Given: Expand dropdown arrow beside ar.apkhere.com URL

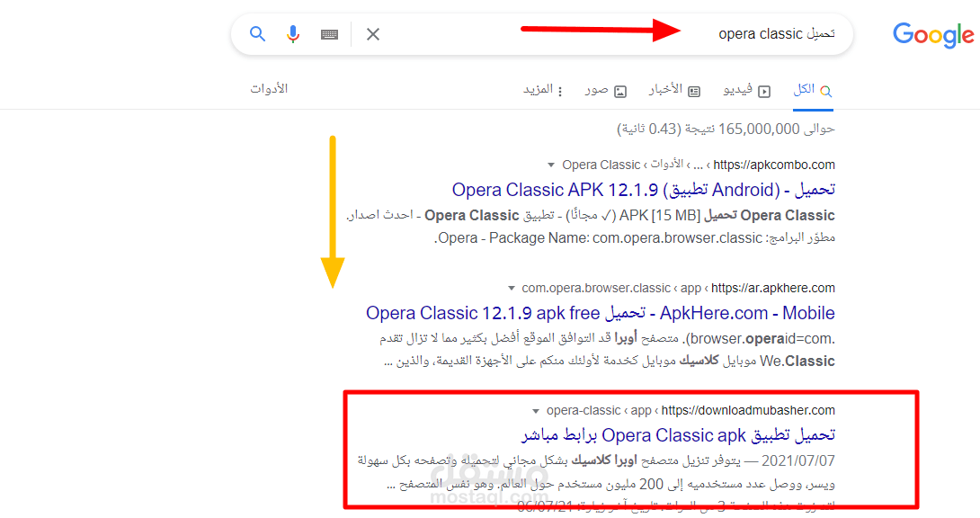Looking at the screenshot, I should [512, 289].
